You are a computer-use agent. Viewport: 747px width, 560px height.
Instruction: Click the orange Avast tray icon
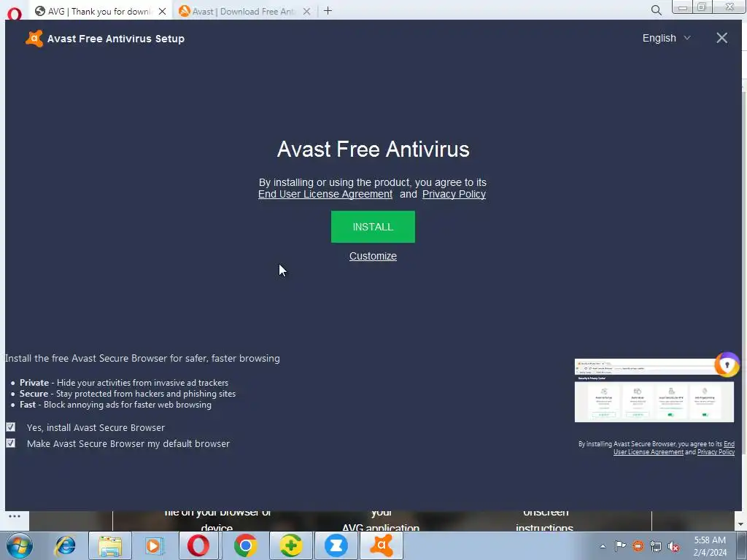pyautogui.click(x=638, y=546)
